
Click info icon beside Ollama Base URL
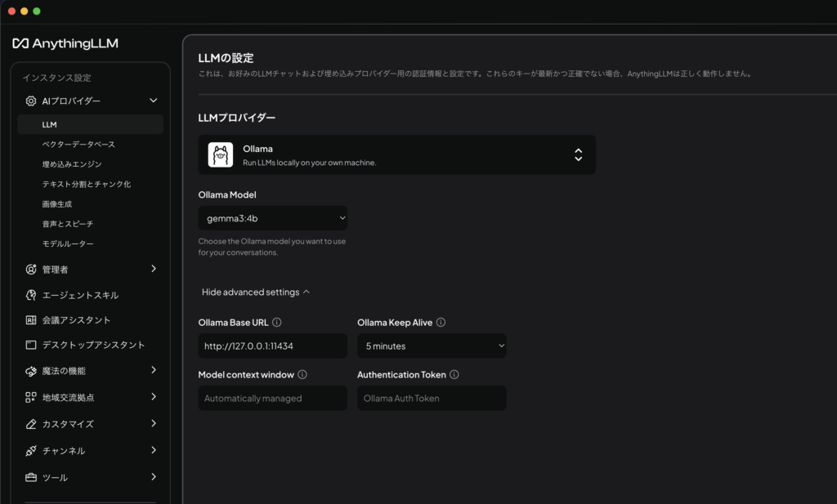click(276, 322)
